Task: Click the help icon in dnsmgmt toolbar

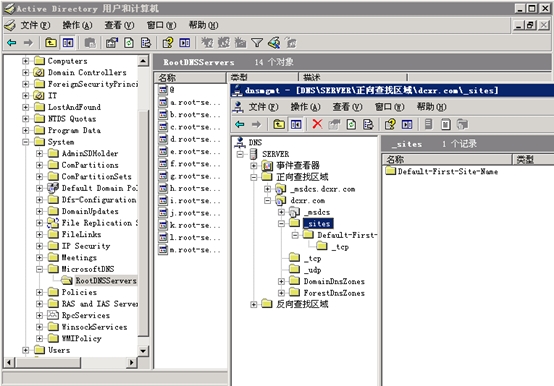Action: click(390, 124)
